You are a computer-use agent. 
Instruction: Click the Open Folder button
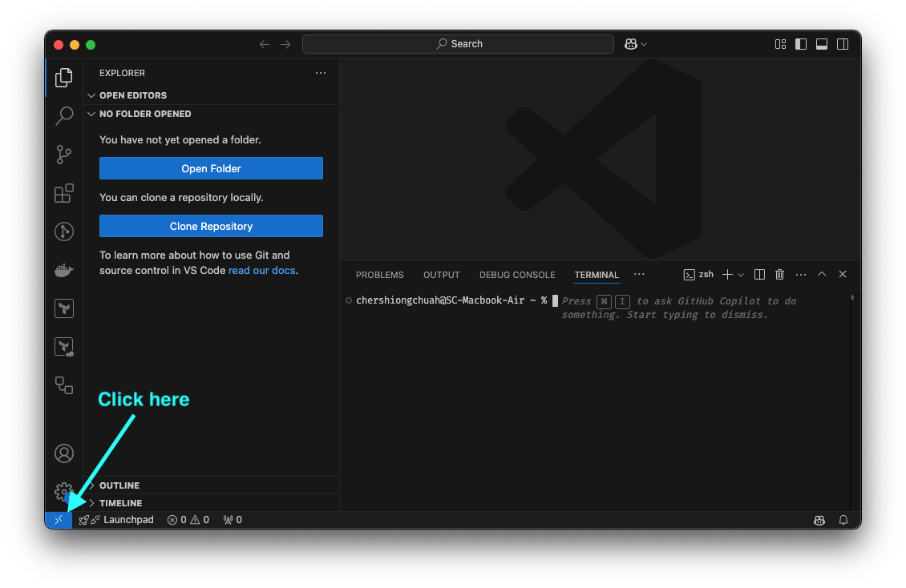tap(211, 168)
